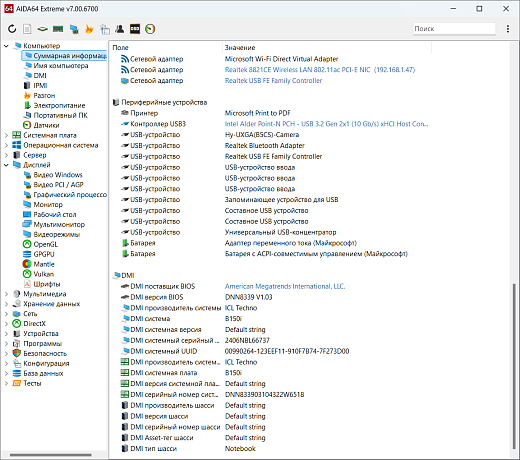This screenshot has height=460, width=520.
Task: Expand the Мультимедиа tree node
Action: click(6, 294)
